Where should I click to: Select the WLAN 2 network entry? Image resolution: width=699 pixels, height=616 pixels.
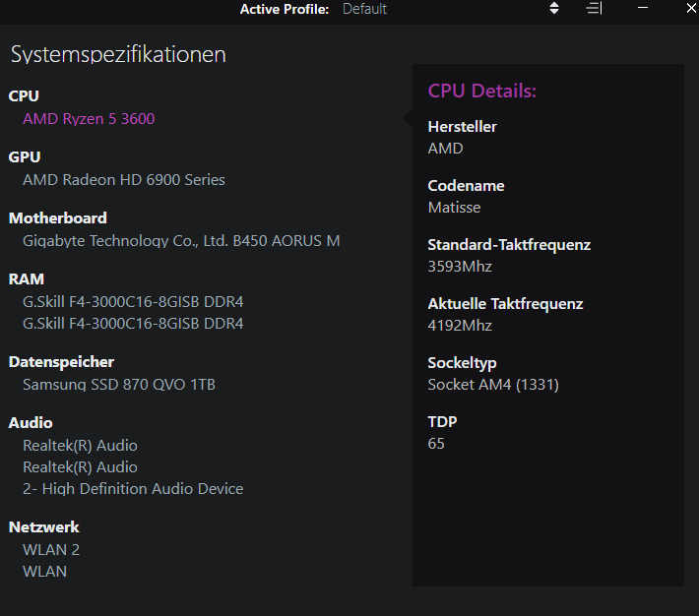[51, 550]
